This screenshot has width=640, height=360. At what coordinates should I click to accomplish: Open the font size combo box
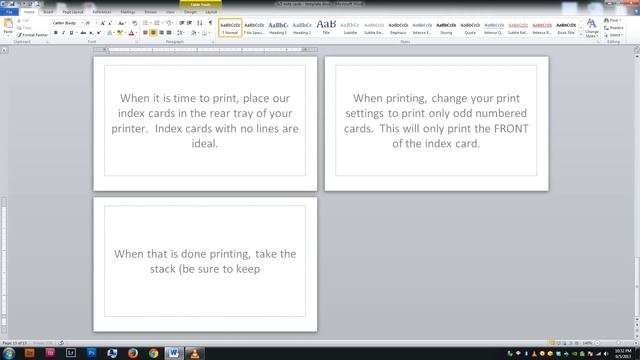click(x=91, y=23)
